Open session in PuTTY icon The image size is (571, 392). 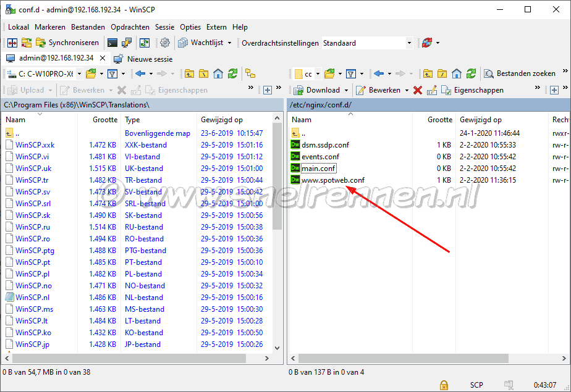pyautogui.click(x=126, y=43)
